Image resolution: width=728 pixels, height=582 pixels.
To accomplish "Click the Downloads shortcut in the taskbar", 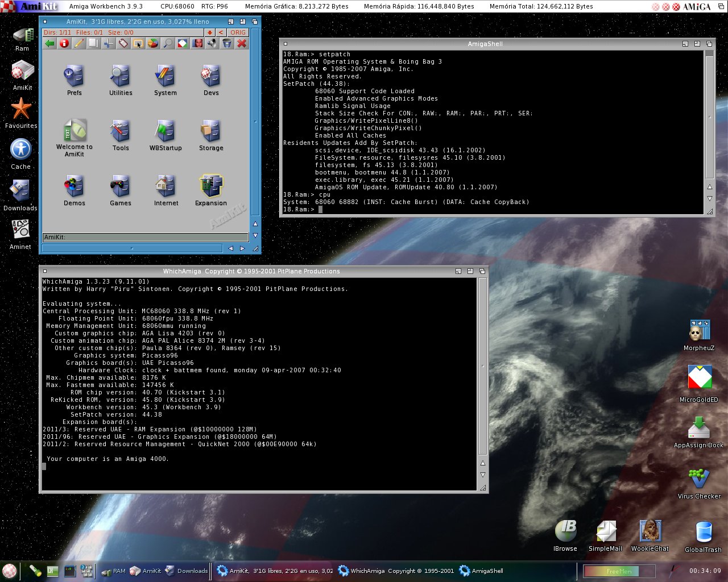I will point(187,571).
